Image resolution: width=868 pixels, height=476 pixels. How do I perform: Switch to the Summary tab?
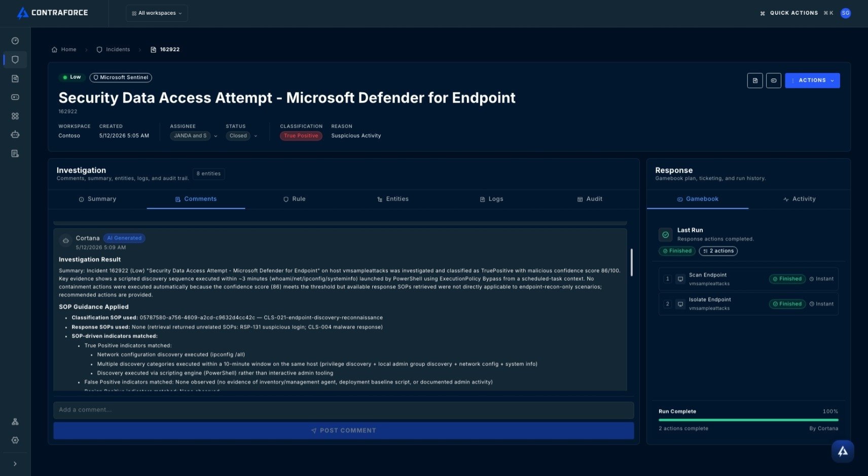[97, 199]
